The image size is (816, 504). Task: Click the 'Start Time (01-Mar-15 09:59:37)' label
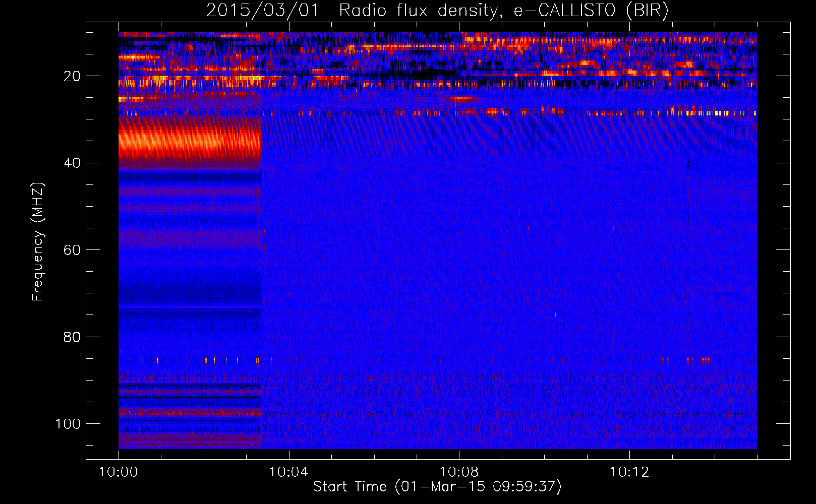point(437,487)
